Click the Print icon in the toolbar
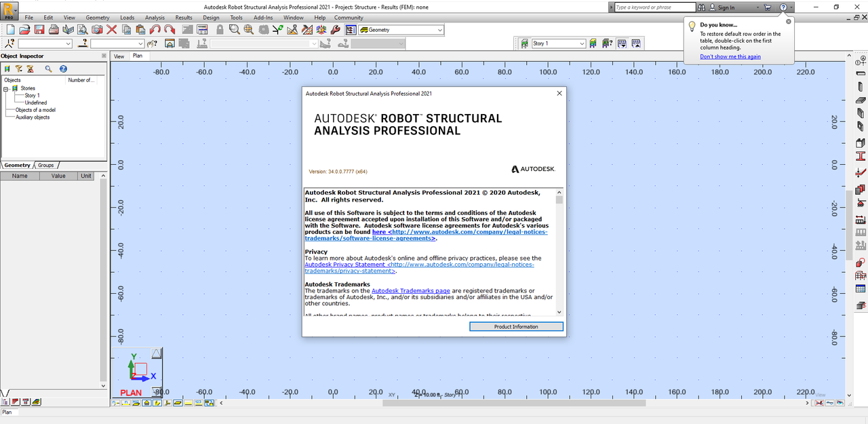 [x=53, y=30]
